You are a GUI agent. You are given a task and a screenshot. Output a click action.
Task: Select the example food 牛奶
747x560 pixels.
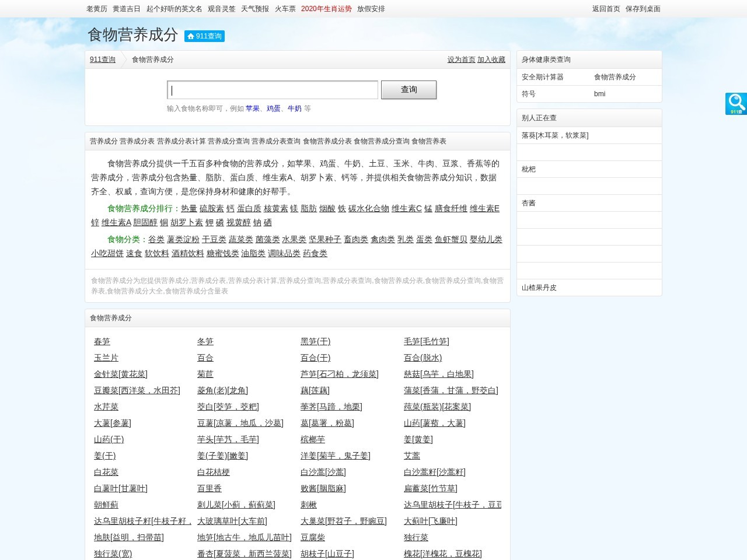295,108
